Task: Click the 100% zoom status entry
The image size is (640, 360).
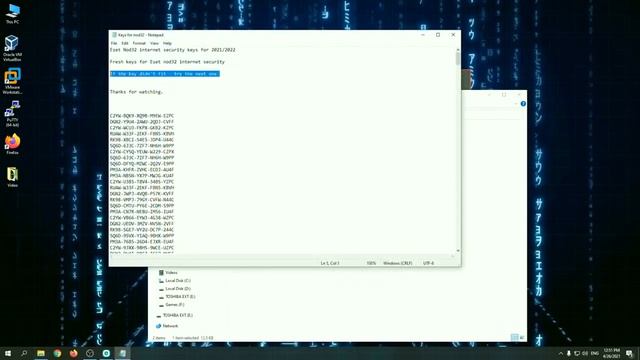Action: pos(371,263)
